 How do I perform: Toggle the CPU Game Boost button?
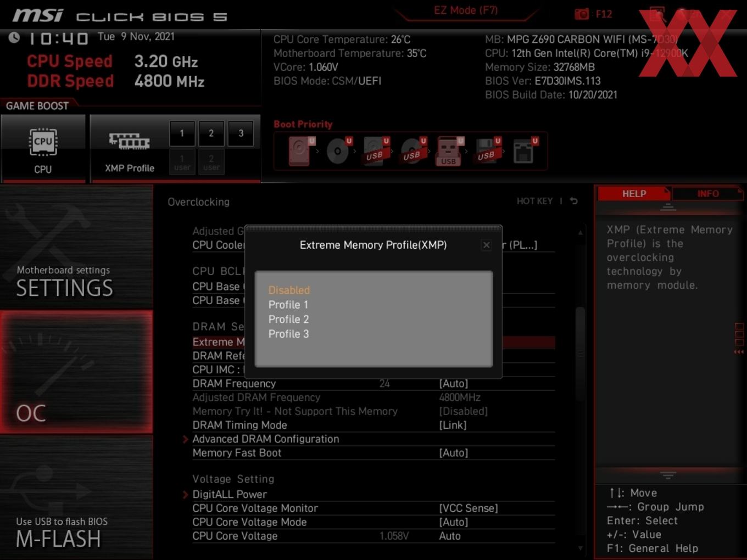point(43,148)
